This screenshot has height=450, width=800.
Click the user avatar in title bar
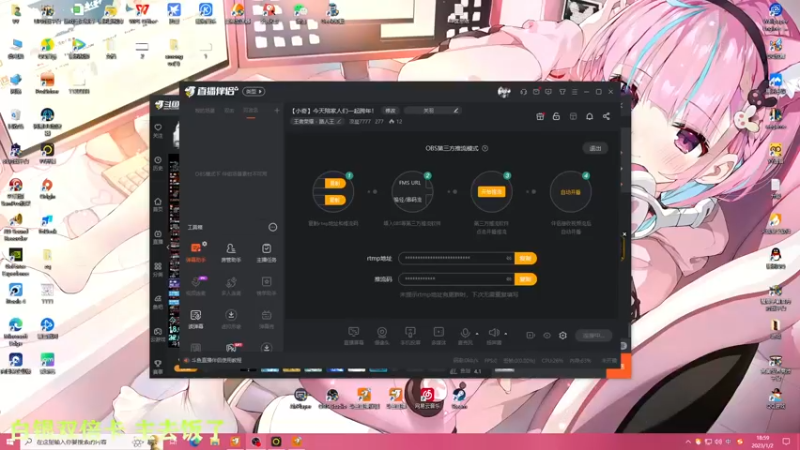tap(504, 92)
